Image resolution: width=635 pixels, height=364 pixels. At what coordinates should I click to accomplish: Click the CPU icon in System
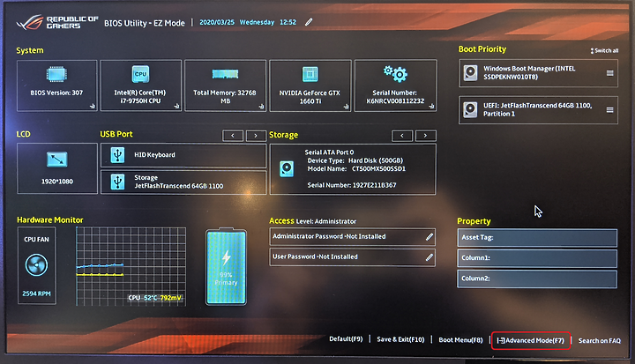coord(140,74)
